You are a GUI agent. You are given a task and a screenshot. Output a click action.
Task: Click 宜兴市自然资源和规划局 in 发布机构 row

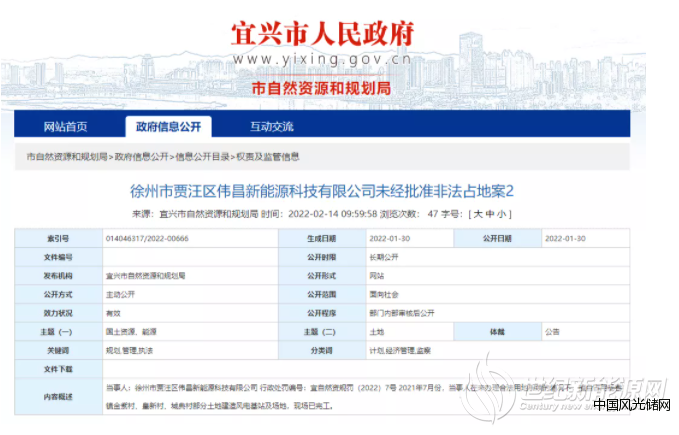coord(146,276)
